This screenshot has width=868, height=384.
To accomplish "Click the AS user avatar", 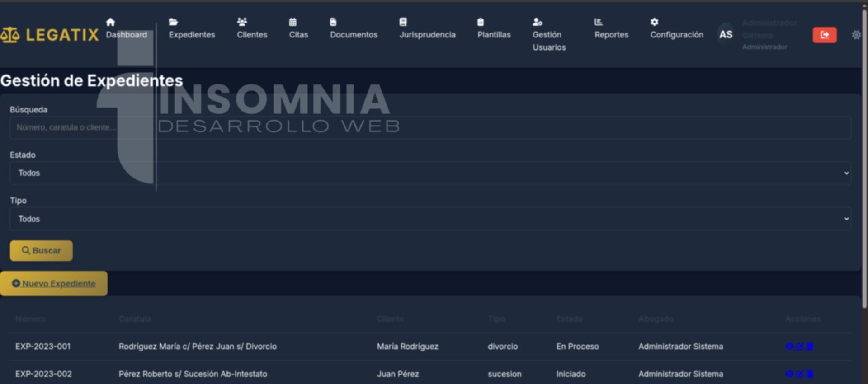I will click(x=726, y=35).
